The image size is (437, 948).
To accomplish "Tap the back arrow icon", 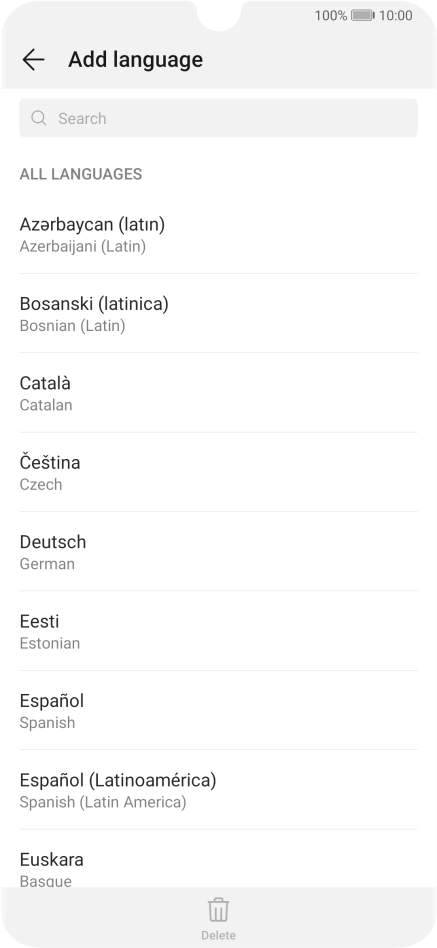I will 33,59.
